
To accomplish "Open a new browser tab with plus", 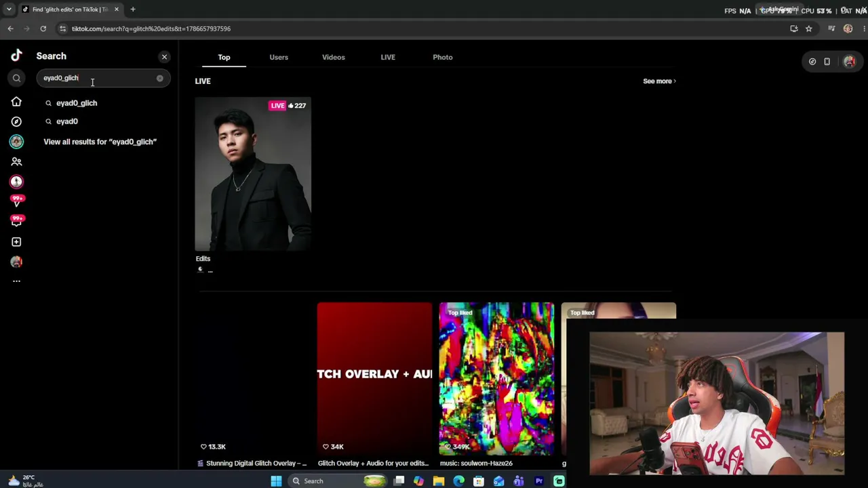I will click(133, 9).
